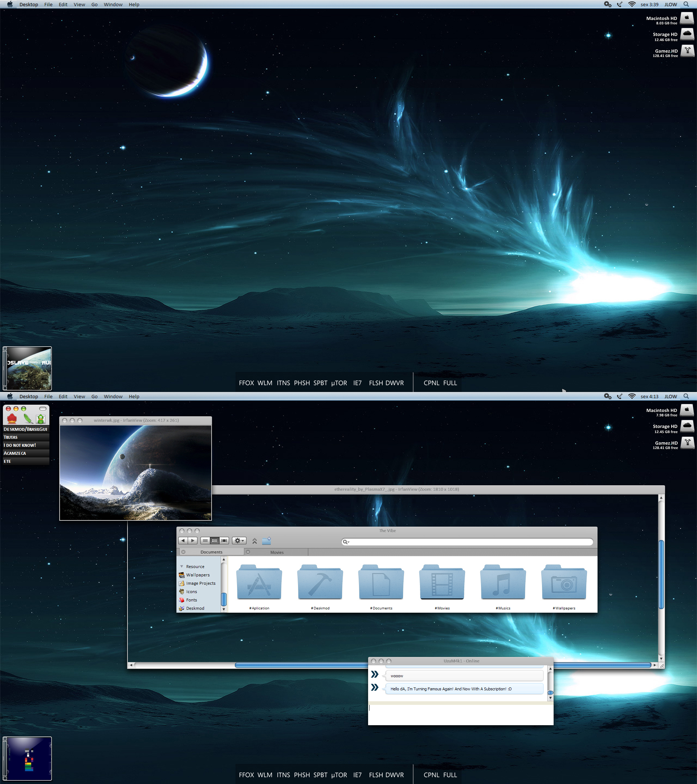Launch FFOX from the lower dock
This screenshot has width=697, height=784.
coord(246,775)
